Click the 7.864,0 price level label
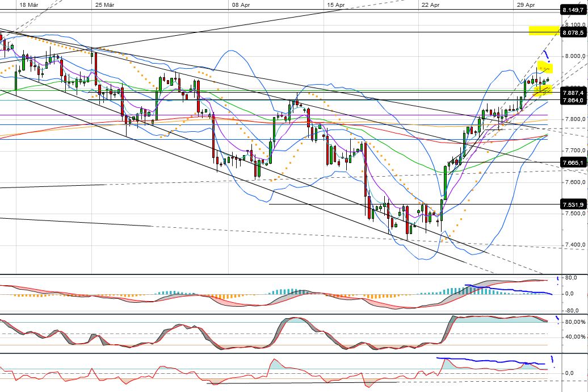This screenshot has height=392, width=588. coord(573,100)
